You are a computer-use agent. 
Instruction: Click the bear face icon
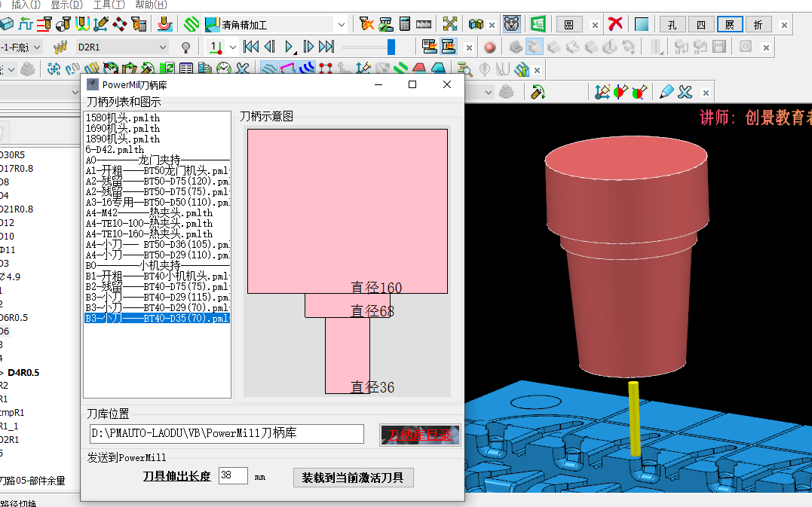click(x=512, y=24)
